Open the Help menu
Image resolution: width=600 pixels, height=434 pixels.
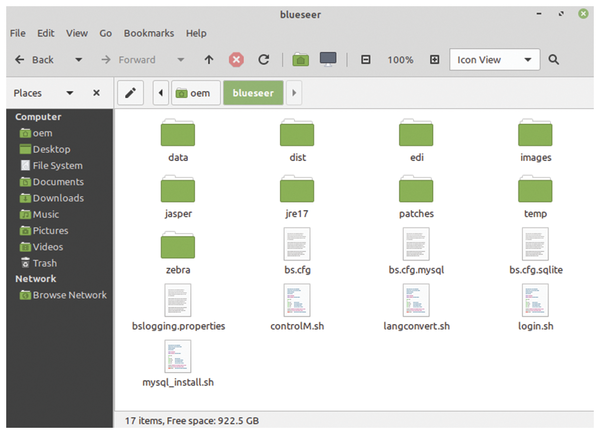pyautogui.click(x=196, y=33)
